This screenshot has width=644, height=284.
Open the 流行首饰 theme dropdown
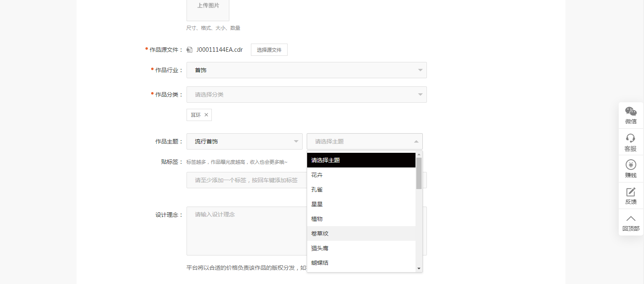tap(244, 141)
